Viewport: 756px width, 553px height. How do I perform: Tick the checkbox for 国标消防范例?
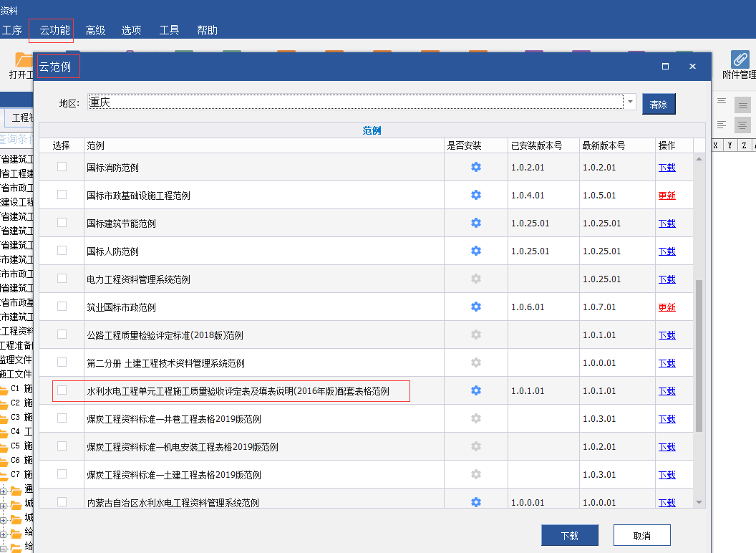tap(62, 166)
